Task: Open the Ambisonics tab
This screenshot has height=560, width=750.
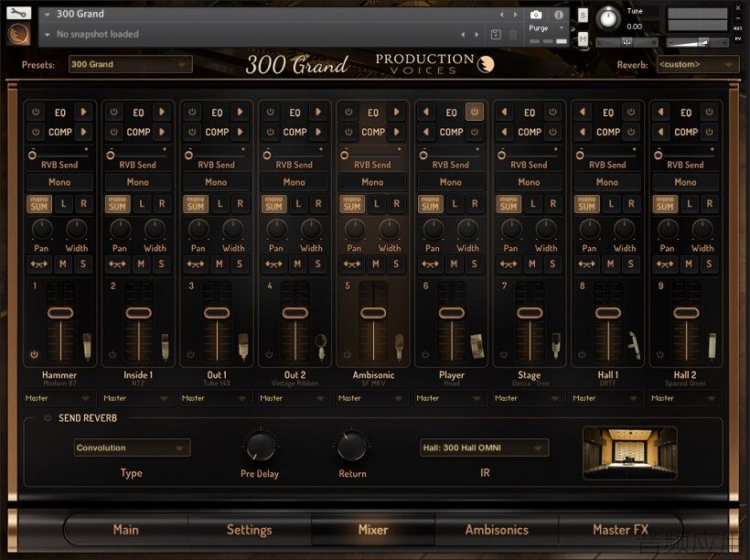Action: 497,530
